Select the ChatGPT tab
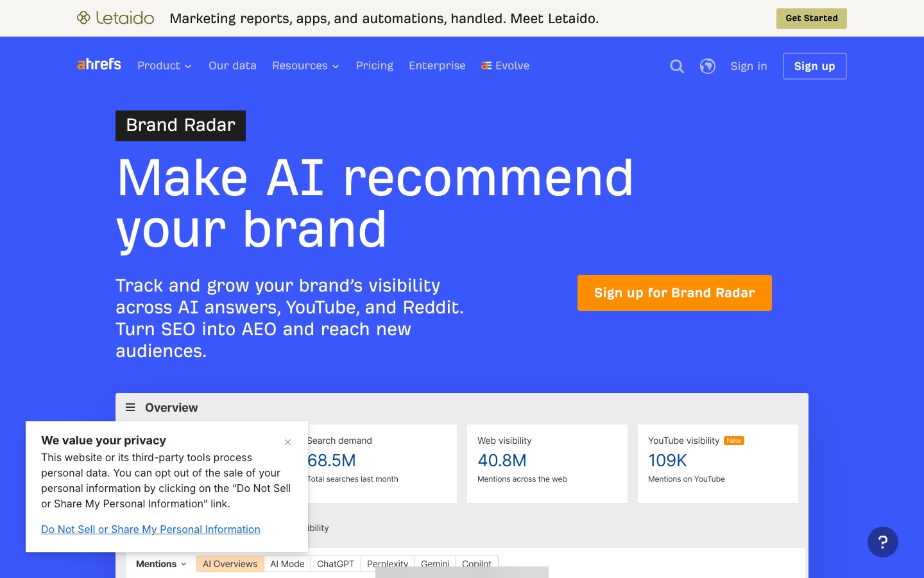 pyautogui.click(x=336, y=564)
